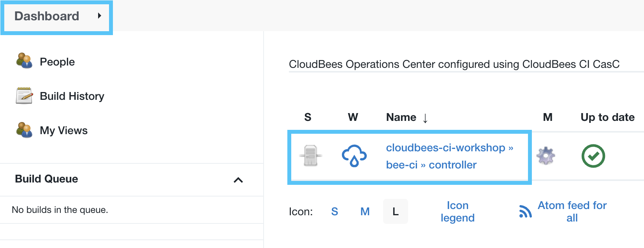Click the Atom feed RSS icon
644x248 pixels.
[525, 211]
